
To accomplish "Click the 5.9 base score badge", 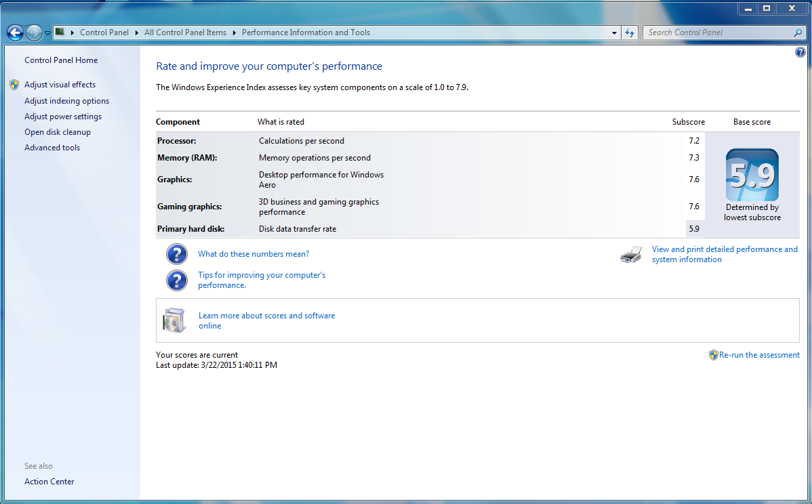I will (x=752, y=175).
